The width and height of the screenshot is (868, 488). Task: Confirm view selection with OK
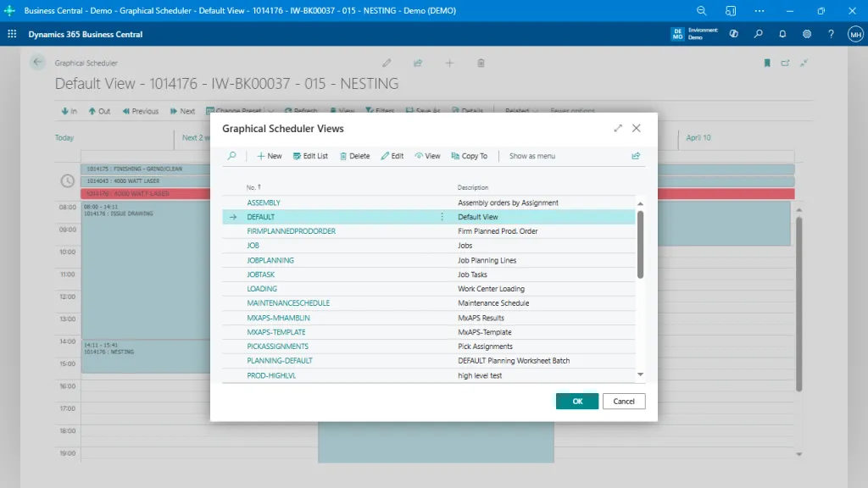point(576,401)
